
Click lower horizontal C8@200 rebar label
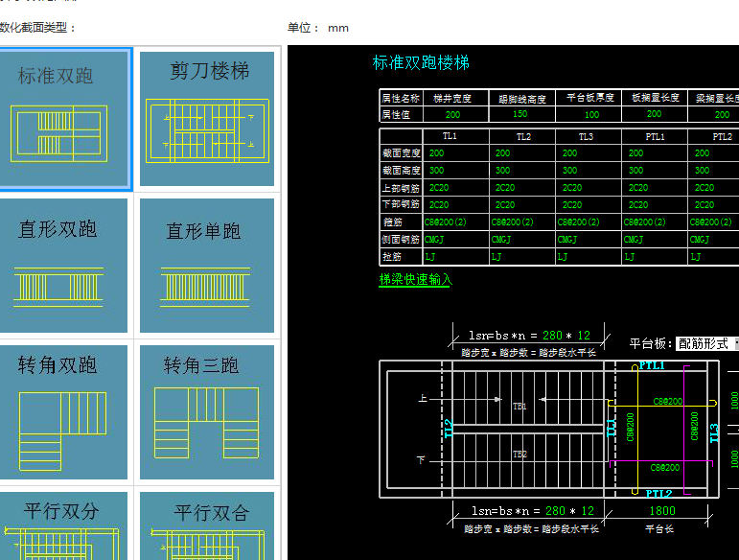665,468
